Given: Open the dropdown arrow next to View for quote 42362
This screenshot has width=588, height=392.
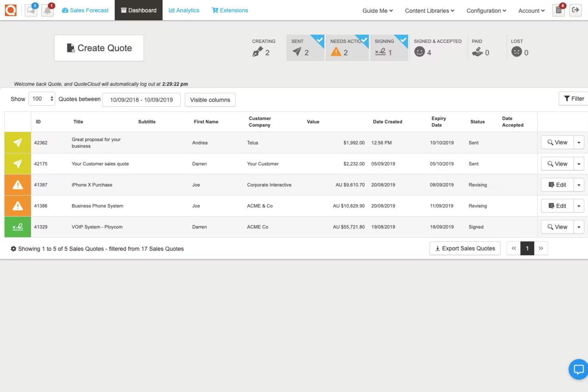Looking at the screenshot, I should click(579, 142).
